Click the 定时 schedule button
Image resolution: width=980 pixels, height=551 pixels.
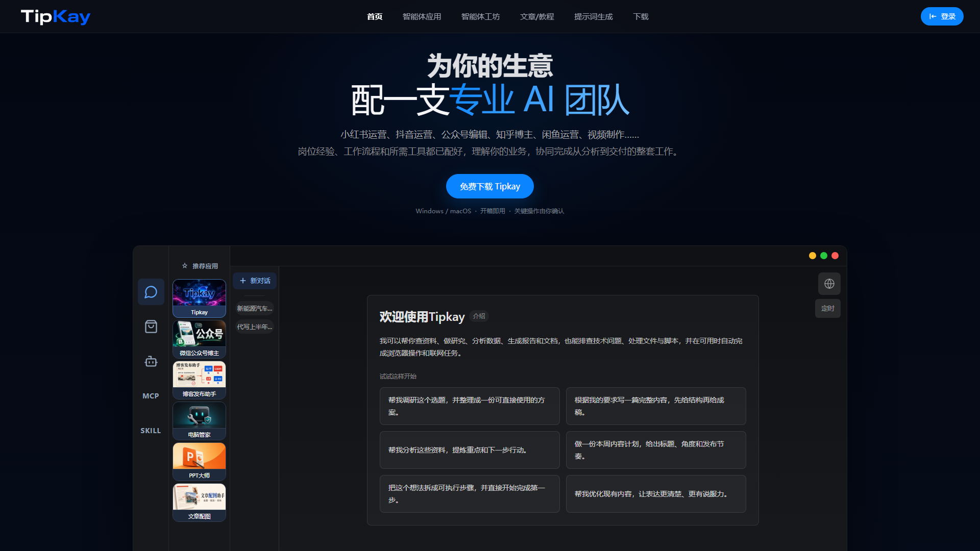[x=828, y=308]
